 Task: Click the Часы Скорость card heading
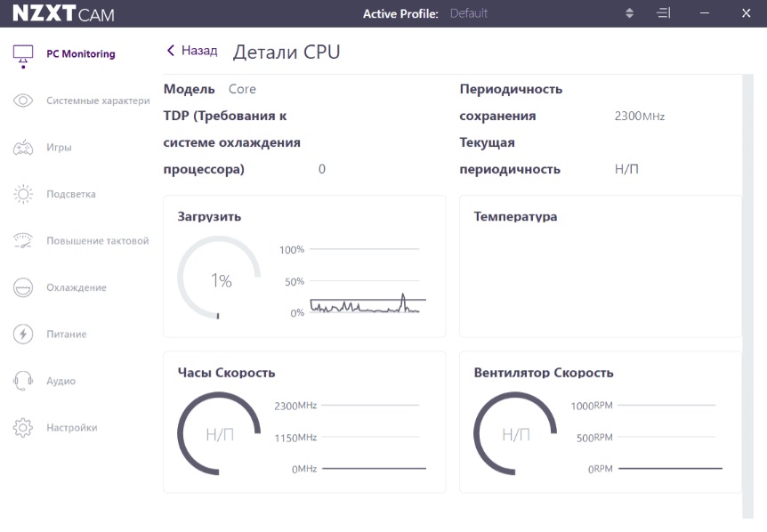(x=226, y=373)
